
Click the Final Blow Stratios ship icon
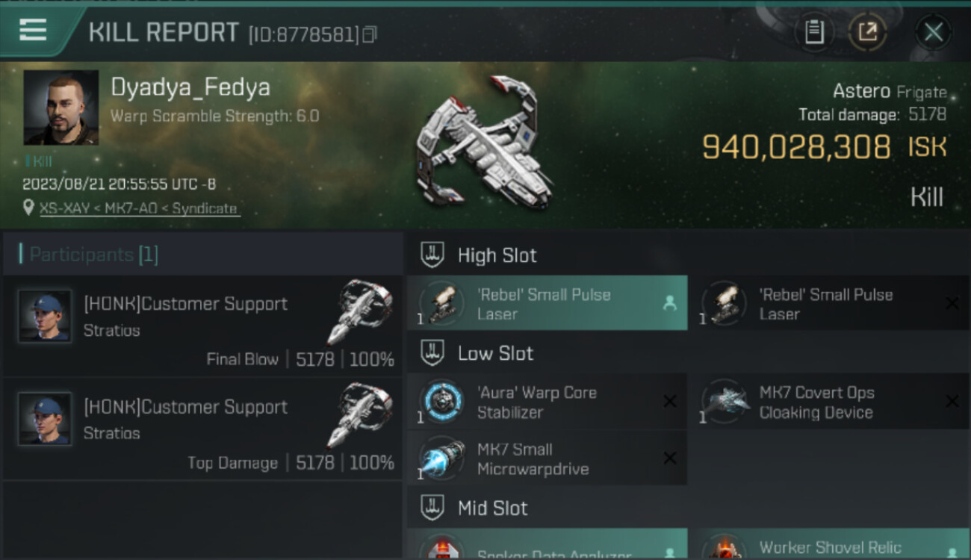[x=359, y=311]
